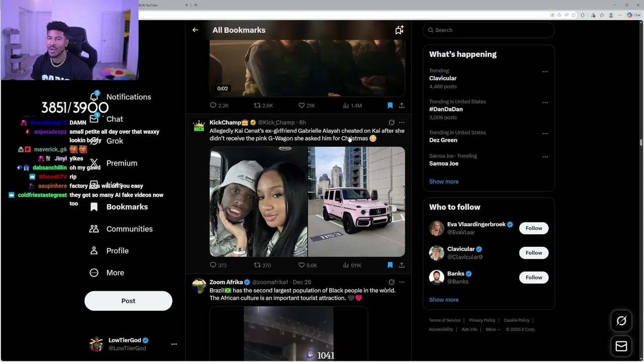
Task: Show more trends under What's happening
Action: [x=444, y=182]
